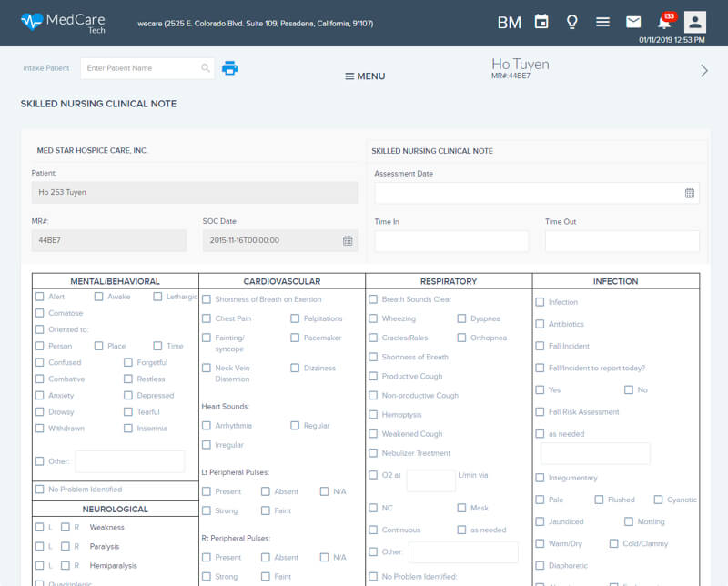
Task: Open the hamburger list icon in header
Action: 602,22
